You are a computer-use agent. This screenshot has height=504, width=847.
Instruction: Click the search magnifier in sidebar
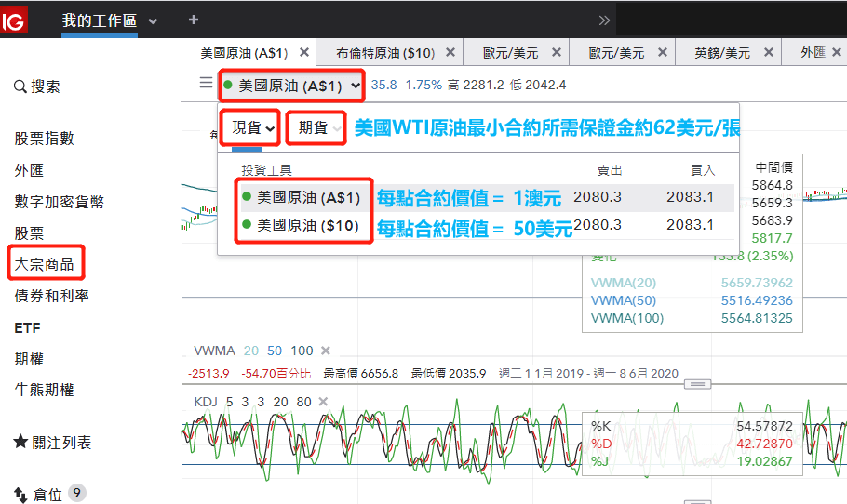point(20,86)
